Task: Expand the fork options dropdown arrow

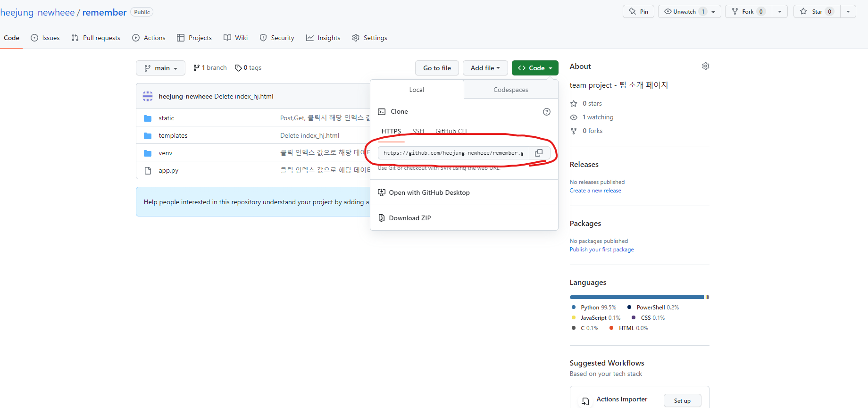Action: coord(780,11)
